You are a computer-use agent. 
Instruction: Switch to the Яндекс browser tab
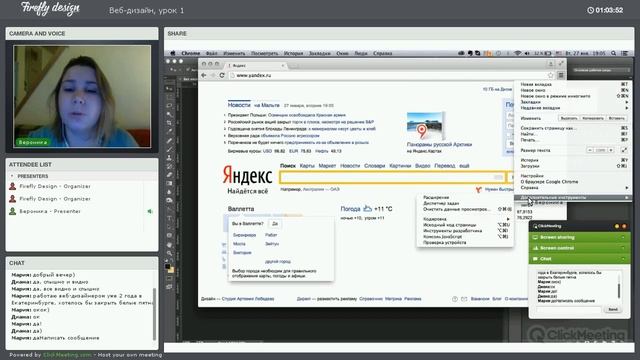pos(256,65)
